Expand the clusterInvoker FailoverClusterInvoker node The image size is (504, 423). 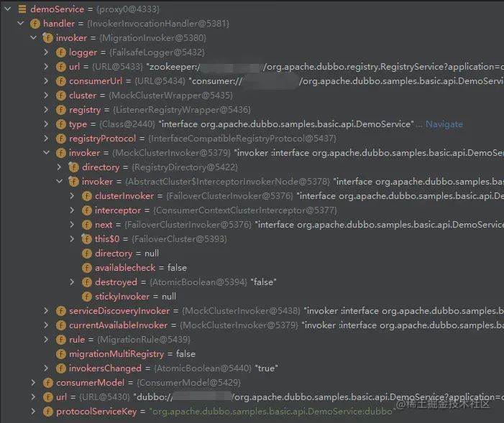click(x=72, y=195)
